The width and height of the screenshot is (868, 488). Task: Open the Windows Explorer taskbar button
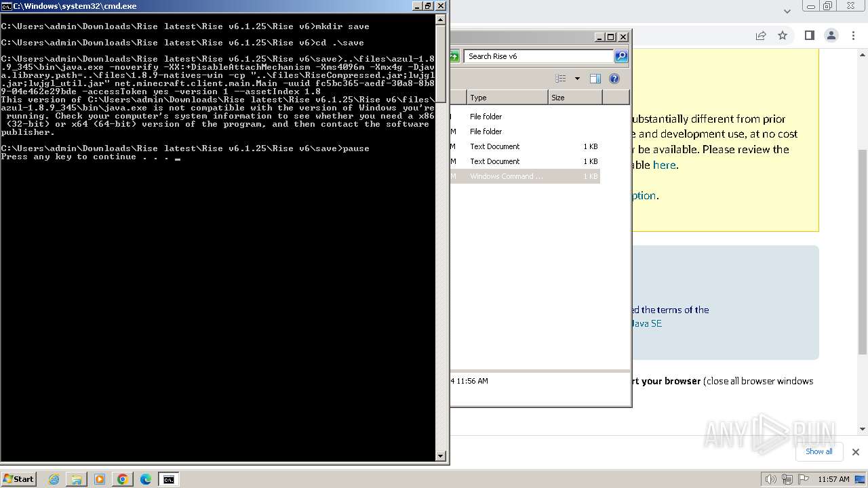coord(77,479)
